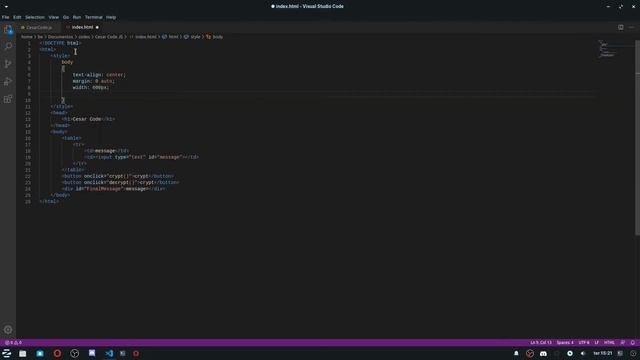The height and width of the screenshot is (360, 640).
Task: Open the red Opera browser taskbar icon
Action: click(57, 353)
